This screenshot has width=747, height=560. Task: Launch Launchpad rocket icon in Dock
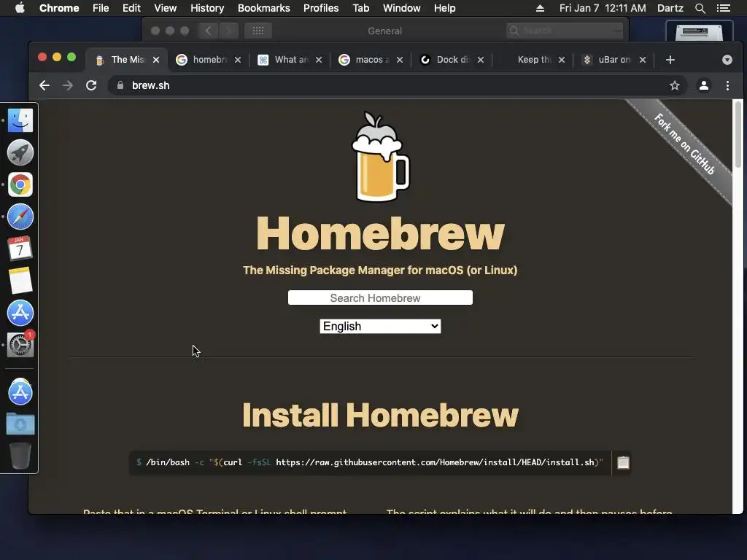click(20, 152)
